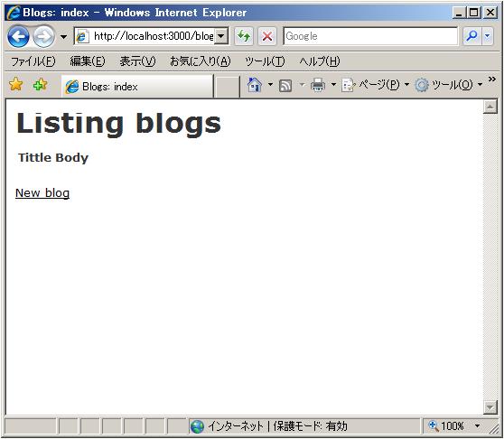Click the RSS feeds icon
504x439 pixels.
285,86
